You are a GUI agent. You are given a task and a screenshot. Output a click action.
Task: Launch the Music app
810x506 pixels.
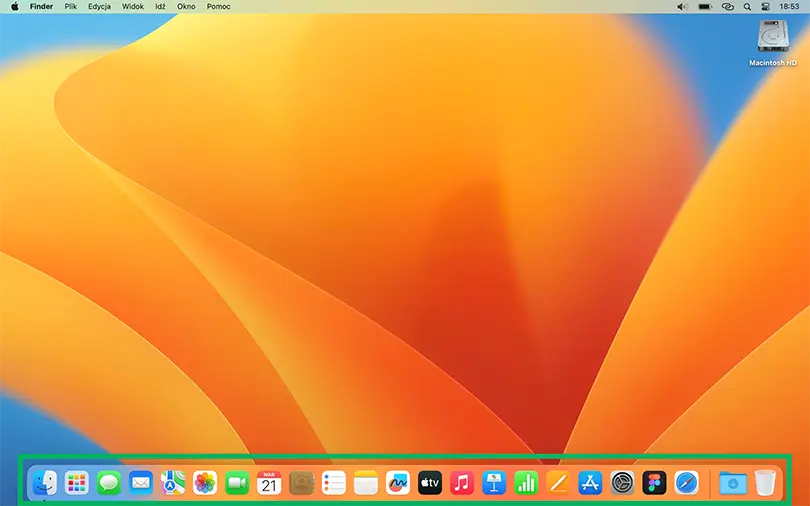pyautogui.click(x=461, y=484)
